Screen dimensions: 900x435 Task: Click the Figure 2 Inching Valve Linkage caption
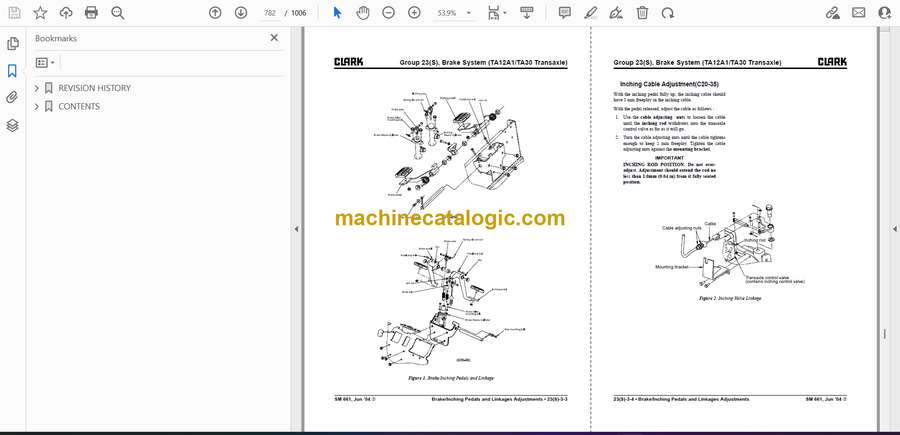[x=730, y=298]
